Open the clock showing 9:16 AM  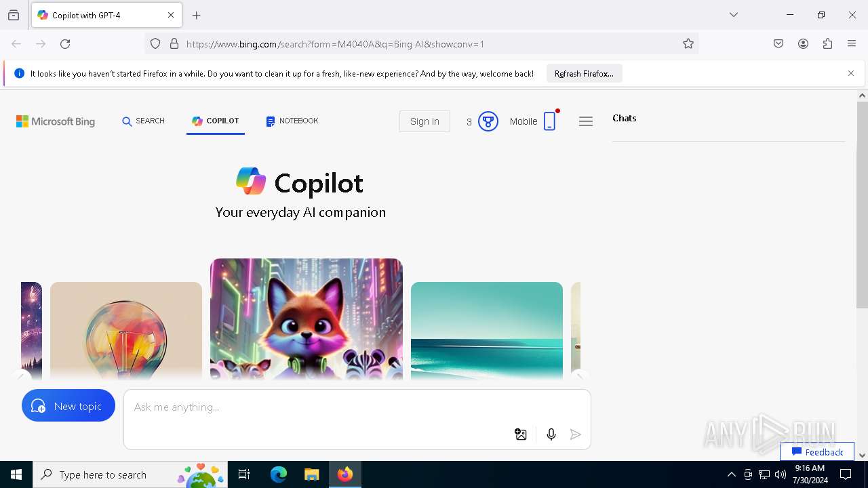point(810,474)
